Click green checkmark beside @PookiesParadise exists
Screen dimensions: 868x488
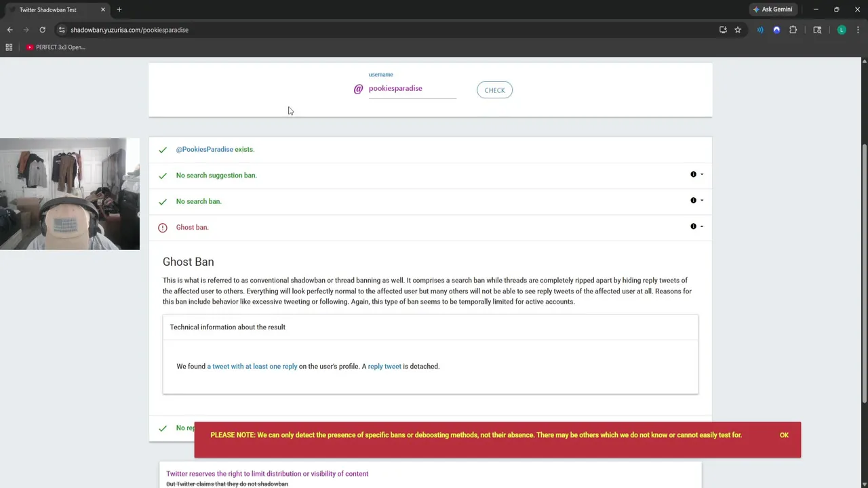(163, 150)
